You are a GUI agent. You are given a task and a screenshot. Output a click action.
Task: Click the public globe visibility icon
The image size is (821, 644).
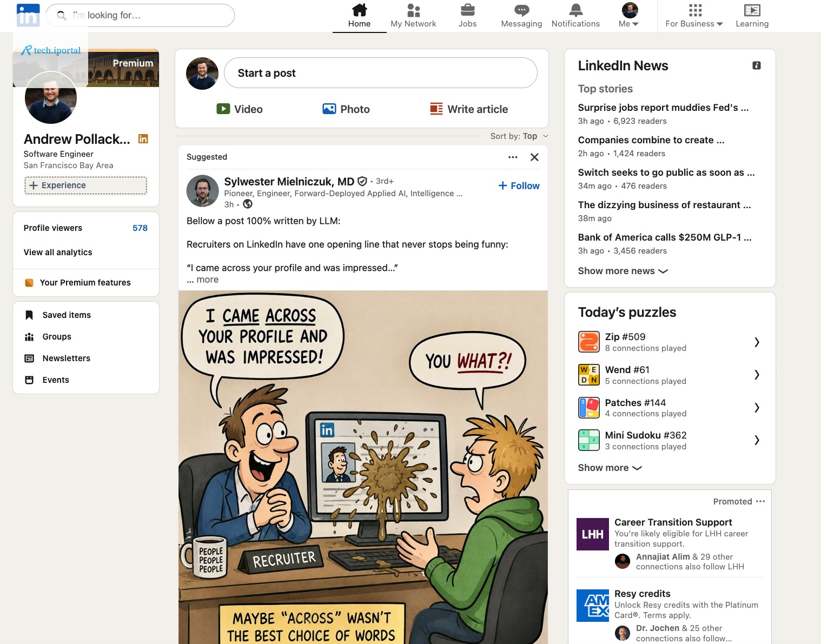coord(248,204)
